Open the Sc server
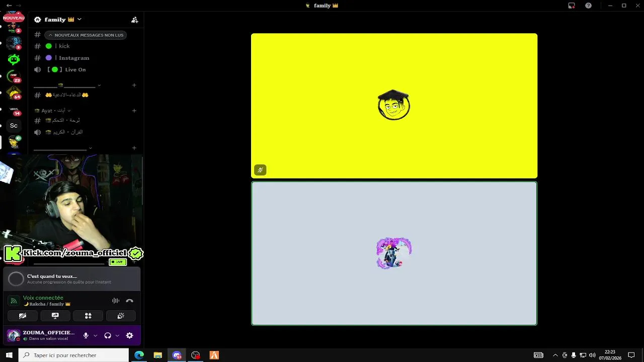Screen dimensions: 644x362 pos(14,126)
